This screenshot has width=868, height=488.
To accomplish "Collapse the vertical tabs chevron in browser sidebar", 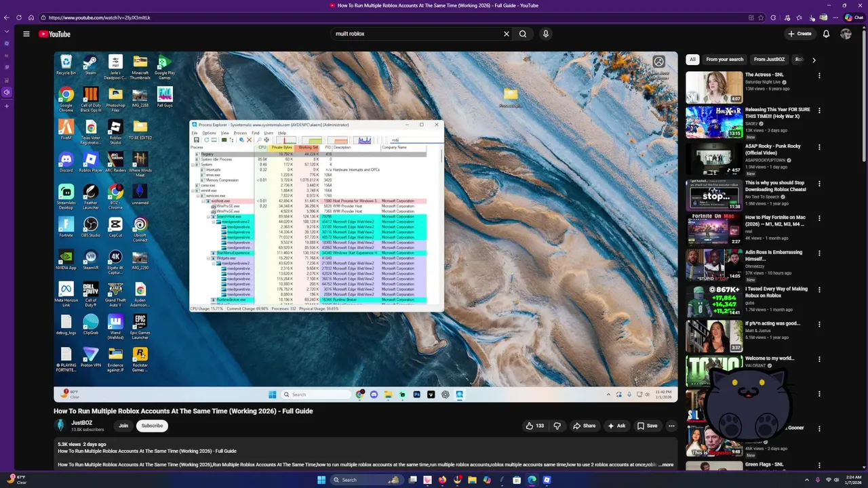I will [x=7, y=31].
